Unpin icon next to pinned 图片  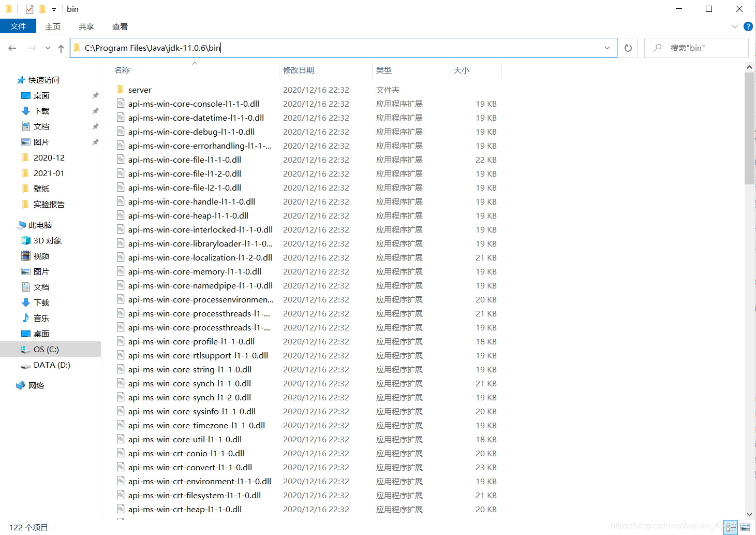(x=95, y=142)
